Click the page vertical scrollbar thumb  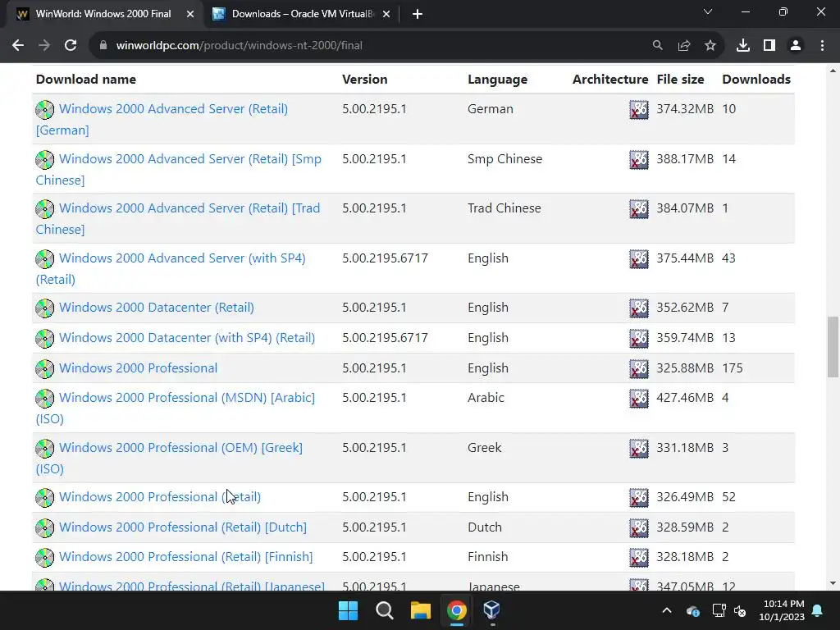[833, 347]
